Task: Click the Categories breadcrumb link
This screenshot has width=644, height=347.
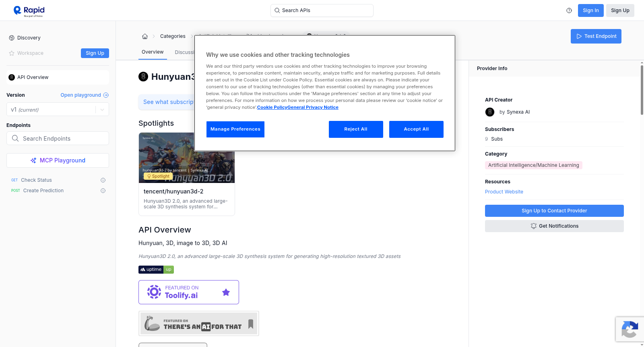Action: coord(173,36)
